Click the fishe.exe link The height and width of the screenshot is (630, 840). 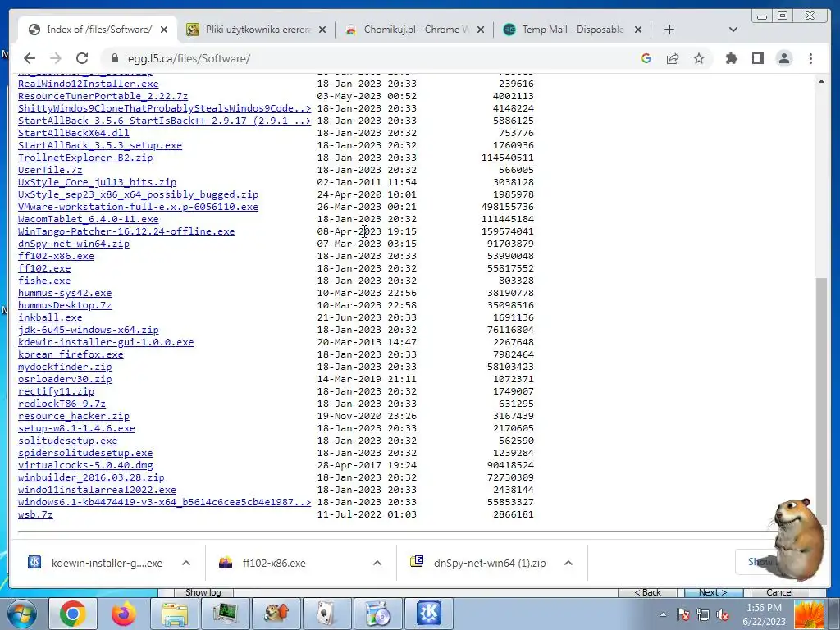pyautogui.click(x=44, y=281)
